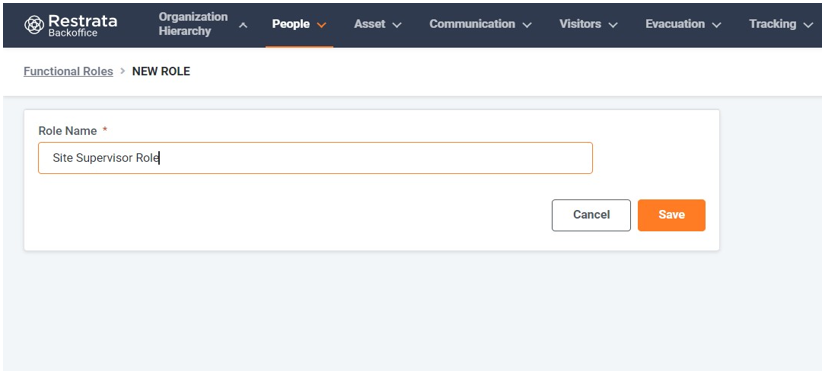
Task: Expand the Visitors dropdown chevron
Action: [613, 25]
